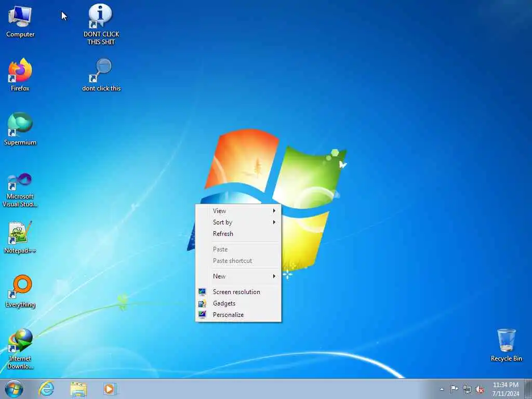Select the Supermium desktop shortcut
532x399 pixels.
point(20,129)
